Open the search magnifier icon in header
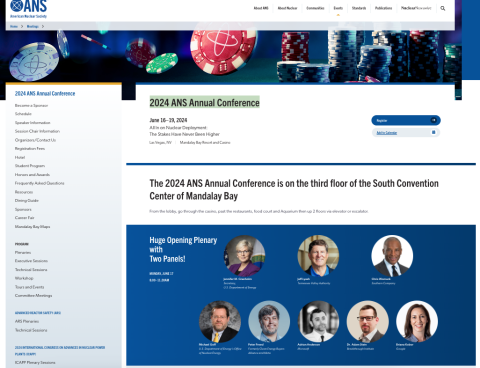 (x=443, y=8)
